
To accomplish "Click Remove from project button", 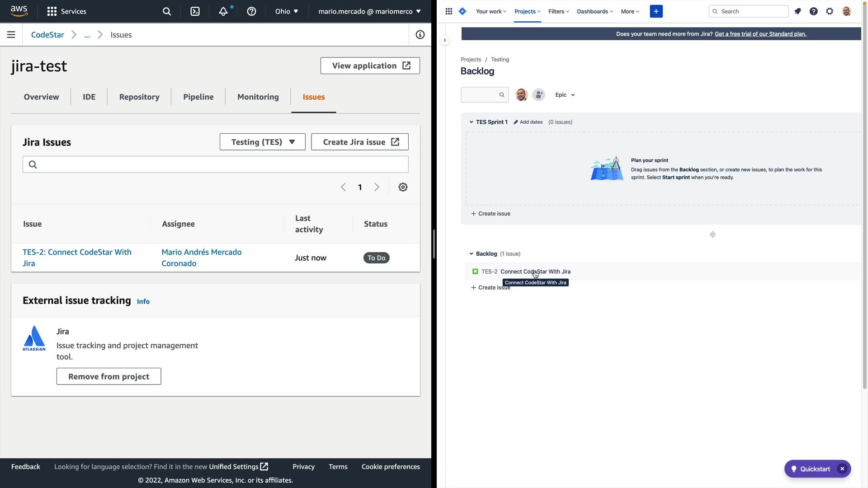I will pos(108,376).
